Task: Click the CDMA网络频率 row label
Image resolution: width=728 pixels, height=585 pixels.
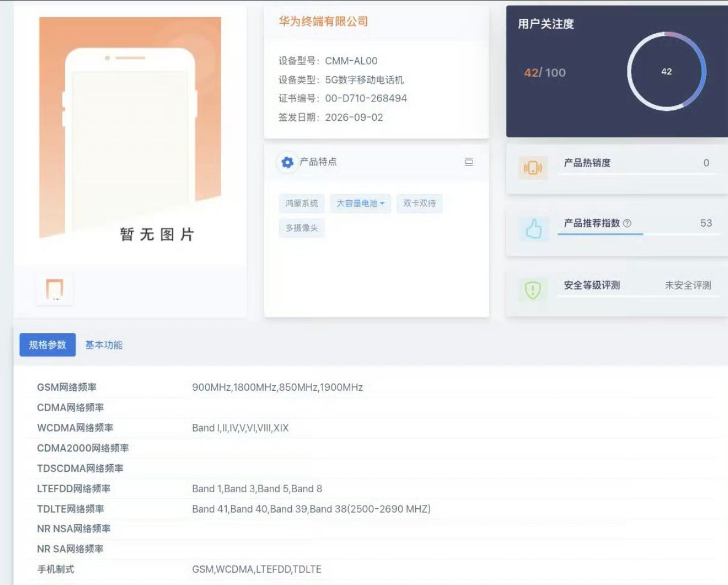Action: click(x=70, y=407)
